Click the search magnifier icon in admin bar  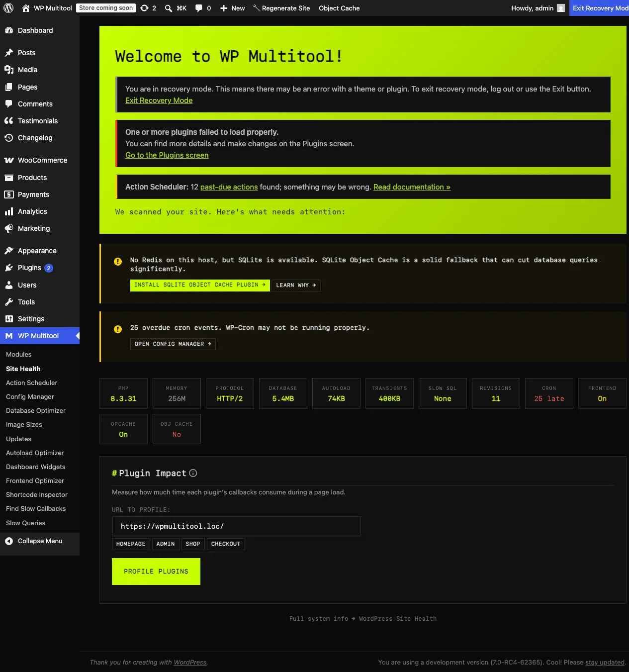coord(169,8)
